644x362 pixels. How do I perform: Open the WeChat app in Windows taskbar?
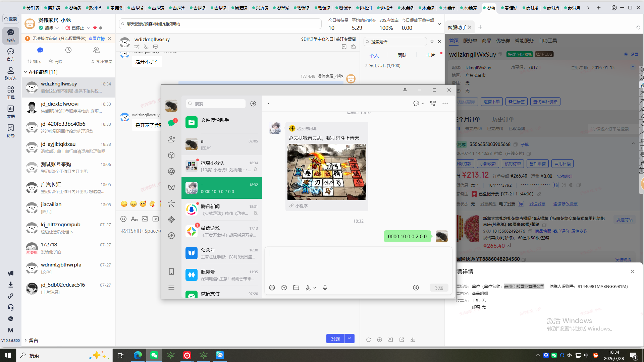pos(154,355)
